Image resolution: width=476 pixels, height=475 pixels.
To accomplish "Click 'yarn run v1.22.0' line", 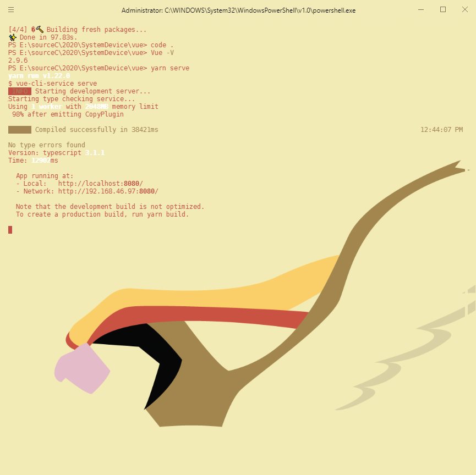I will click(x=39, y=76).
